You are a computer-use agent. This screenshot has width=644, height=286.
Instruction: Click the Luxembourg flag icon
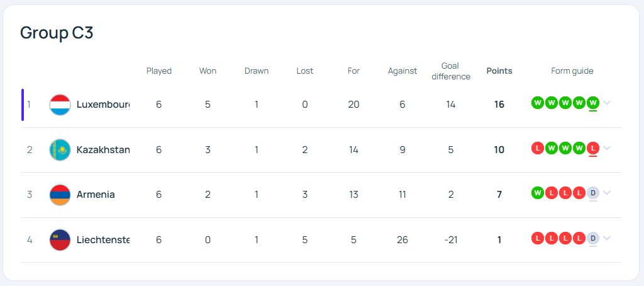point(60,105)
